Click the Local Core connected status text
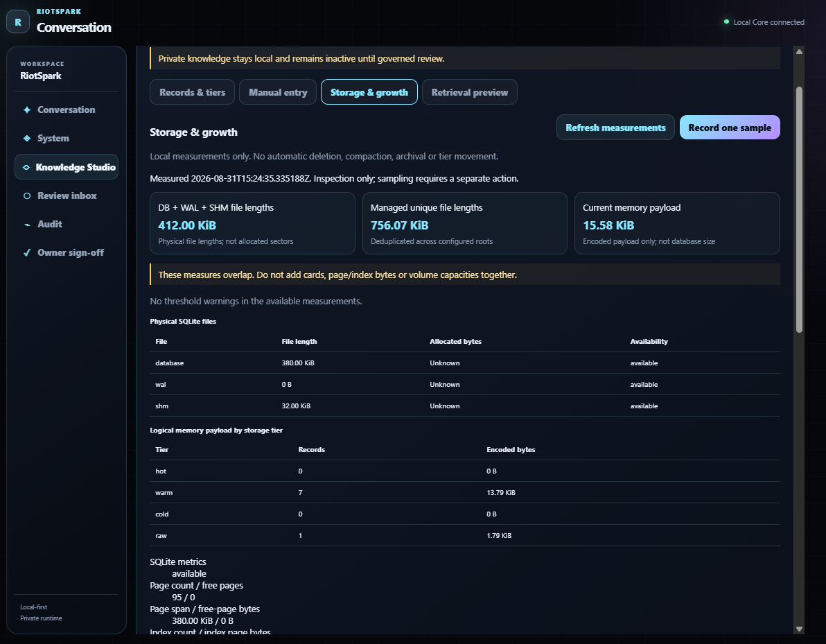This screenshot has height=644, width=826. [x=768, y=22]
